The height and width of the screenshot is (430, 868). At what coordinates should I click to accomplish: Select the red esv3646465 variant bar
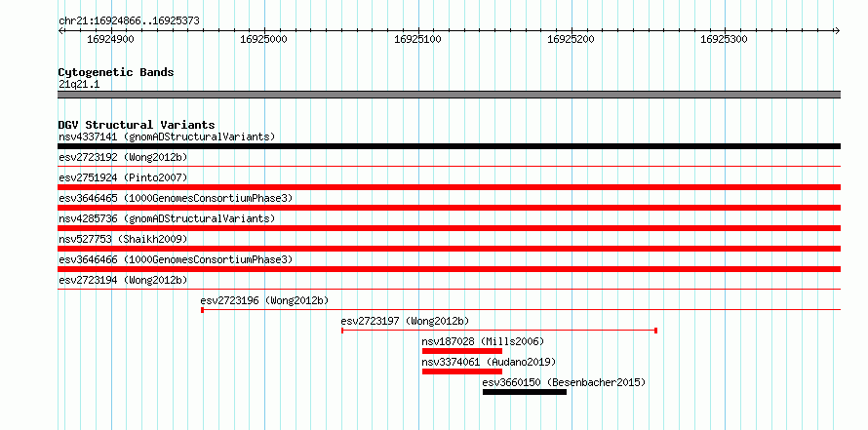(x=449, y=208)
